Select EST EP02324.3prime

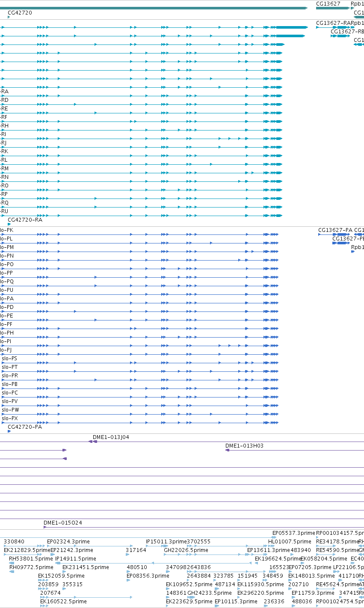[x=69, y=542]
